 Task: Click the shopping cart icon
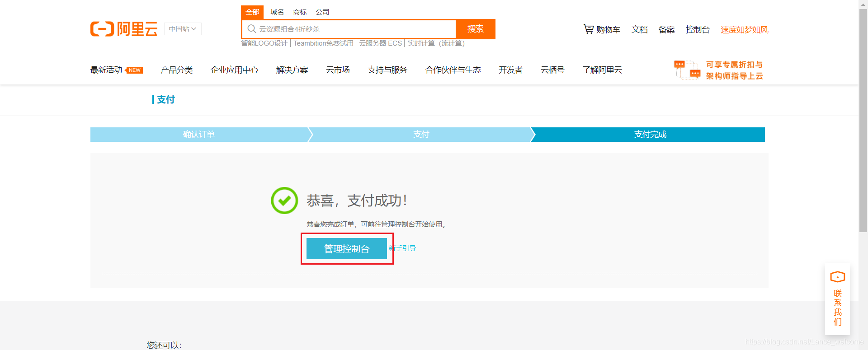(x=588, y=29)
